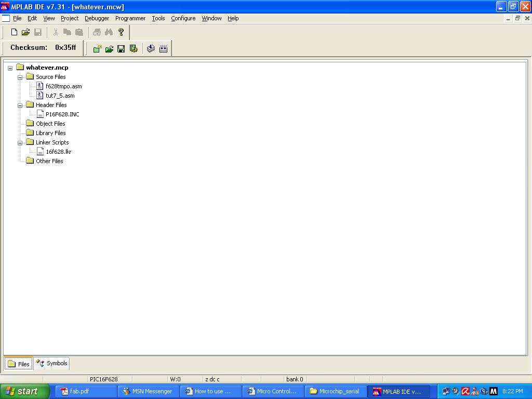This screenshot has width=532, height=399.
Task: Click the black M tray icon
Action: 494,391
